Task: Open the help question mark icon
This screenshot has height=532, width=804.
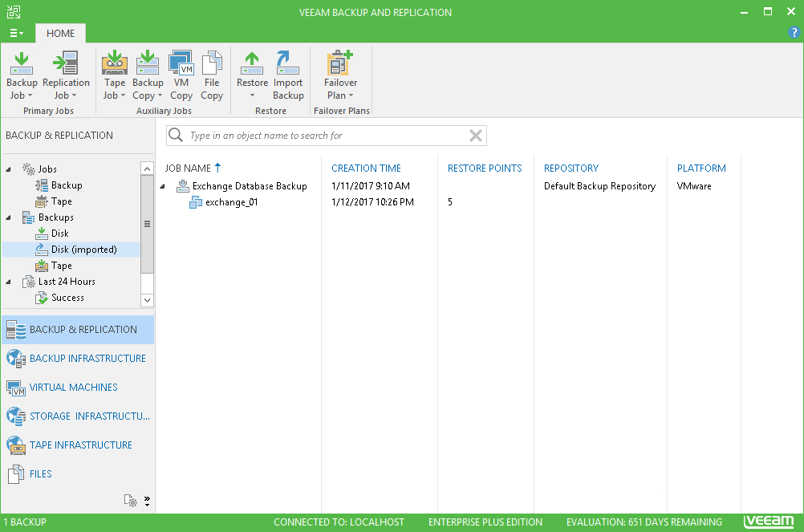Action: (794, 33)
